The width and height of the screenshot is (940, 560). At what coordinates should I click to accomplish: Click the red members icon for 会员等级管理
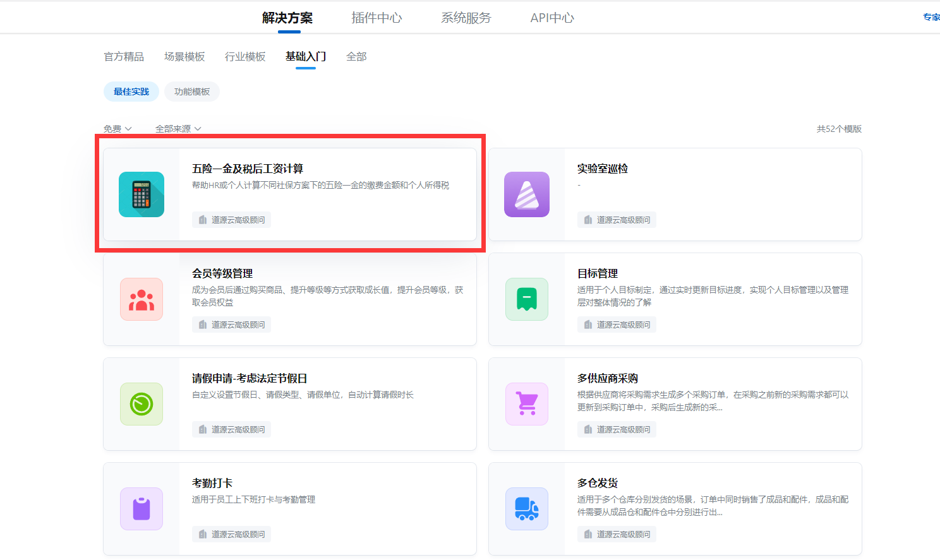[x=141, y=299]
